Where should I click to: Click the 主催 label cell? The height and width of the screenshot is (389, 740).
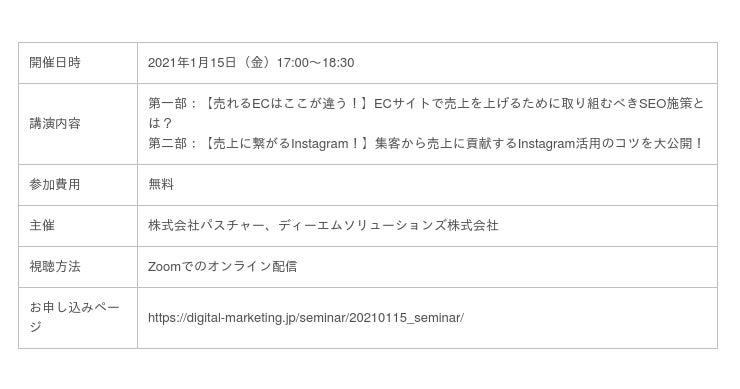[x=78, y=226]
